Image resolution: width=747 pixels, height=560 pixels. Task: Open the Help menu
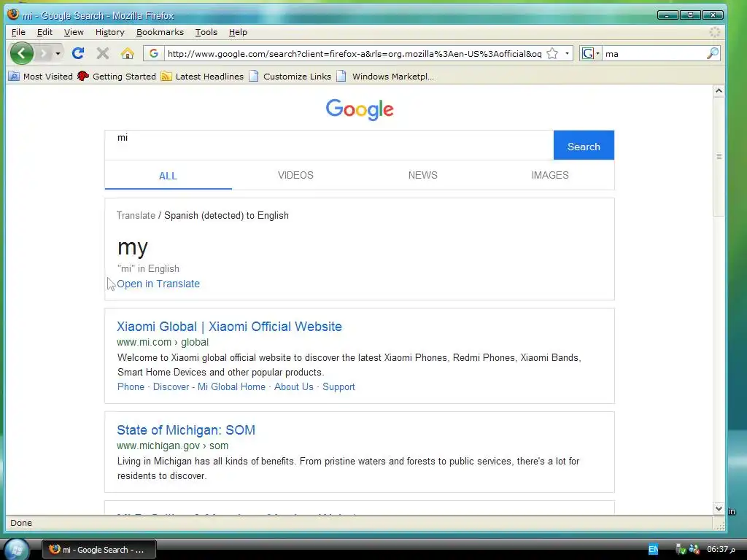click(238, 32)
